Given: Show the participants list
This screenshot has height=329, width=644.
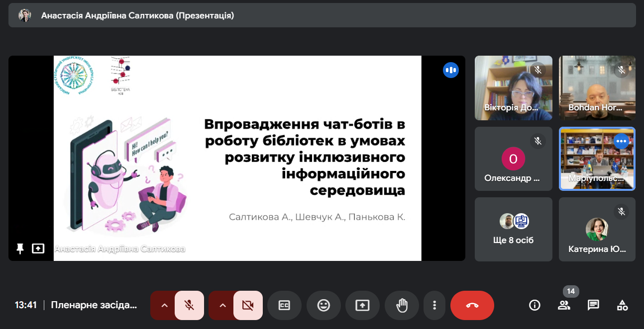Looking at the screenshot, I should [x=564, y=305].
